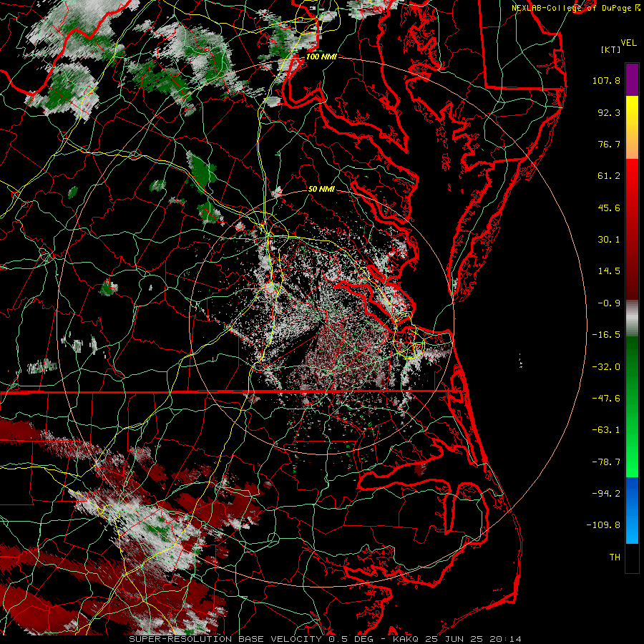
Task: Click the blue segment of velocity color bar
Action: (632, 510)
